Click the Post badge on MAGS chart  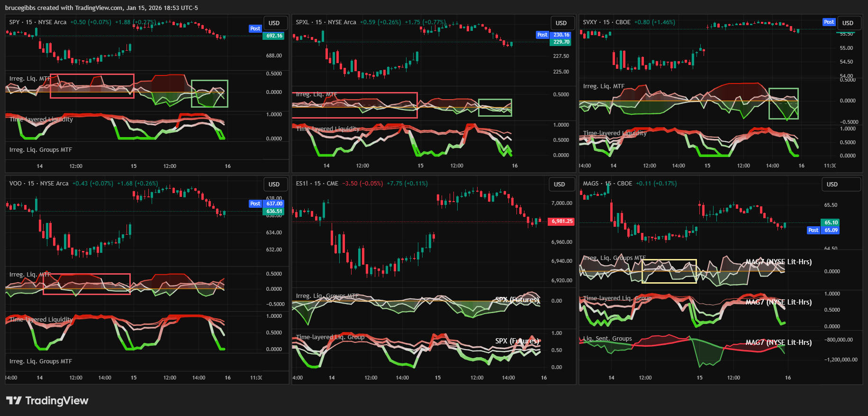click(813, 230)
